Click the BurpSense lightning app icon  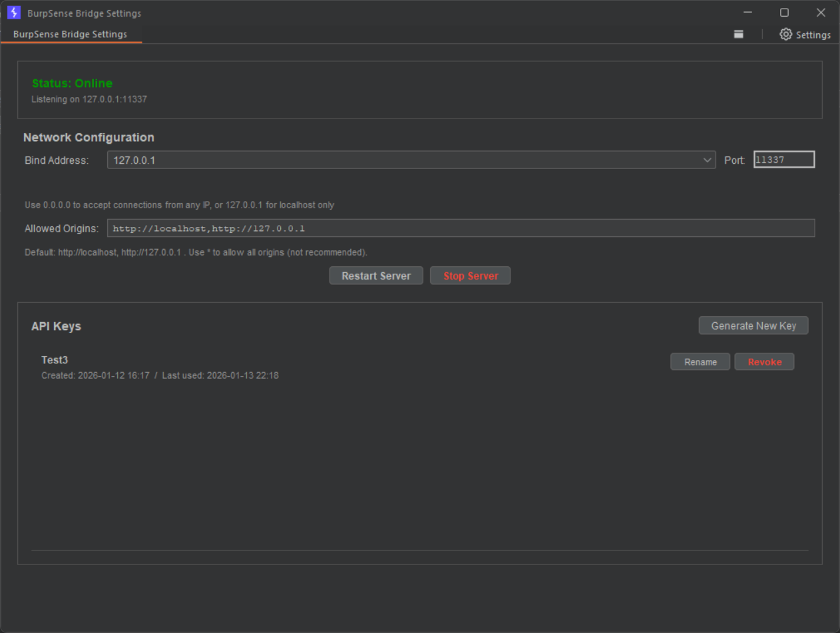tap(14, 13)
